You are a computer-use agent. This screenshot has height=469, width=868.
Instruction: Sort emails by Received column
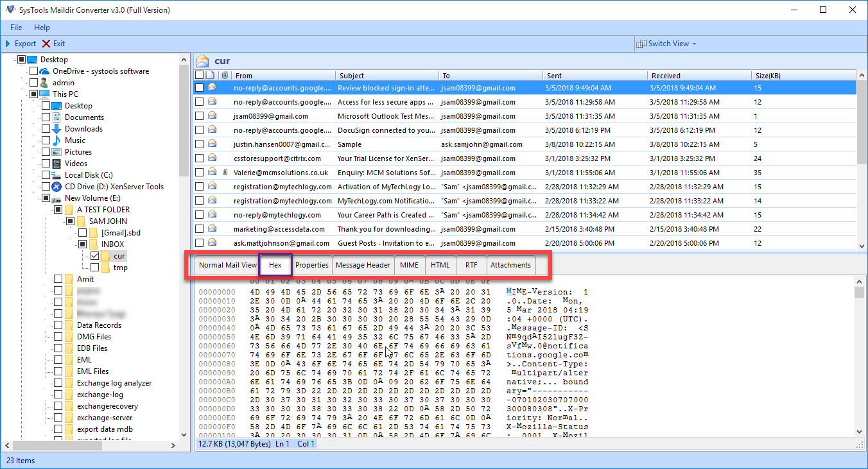pos(700,76)
